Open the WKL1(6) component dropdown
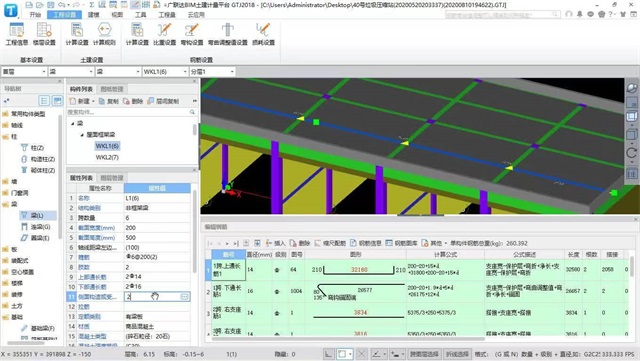This screenshot has width=640, height=361. pyautogui.click(x=165, y=71)
